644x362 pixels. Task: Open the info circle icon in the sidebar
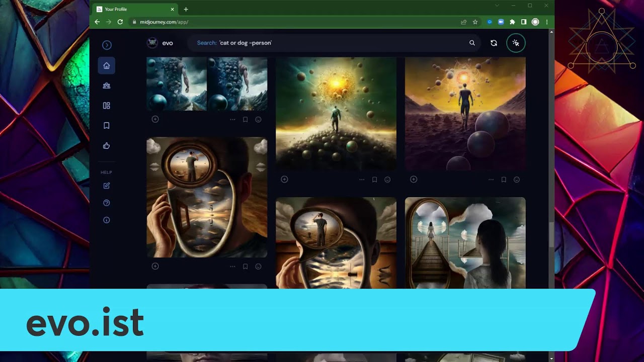click(x=107, y=220)
